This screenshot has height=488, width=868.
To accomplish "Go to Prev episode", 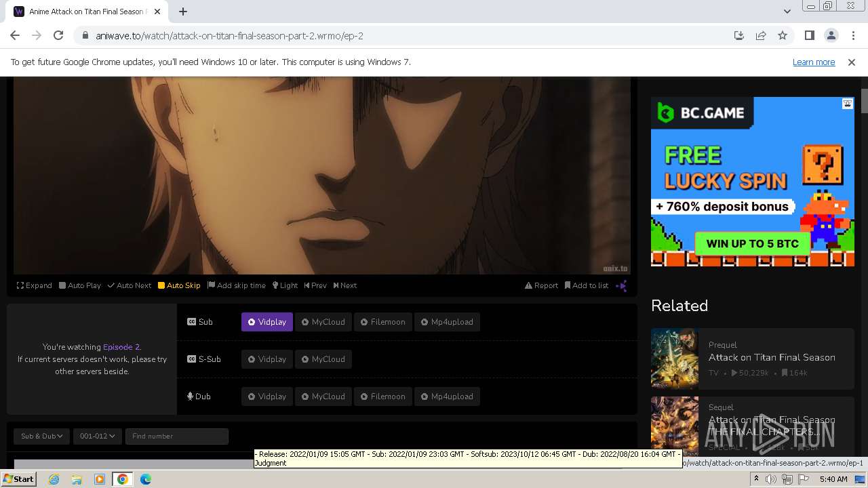I will click(315, 285).
